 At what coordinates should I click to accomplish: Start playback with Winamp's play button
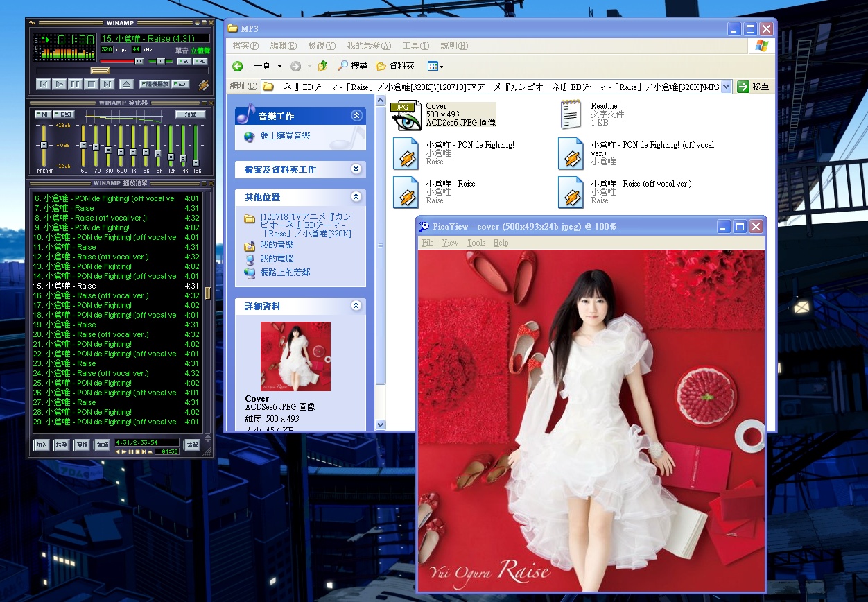(59, 84)
